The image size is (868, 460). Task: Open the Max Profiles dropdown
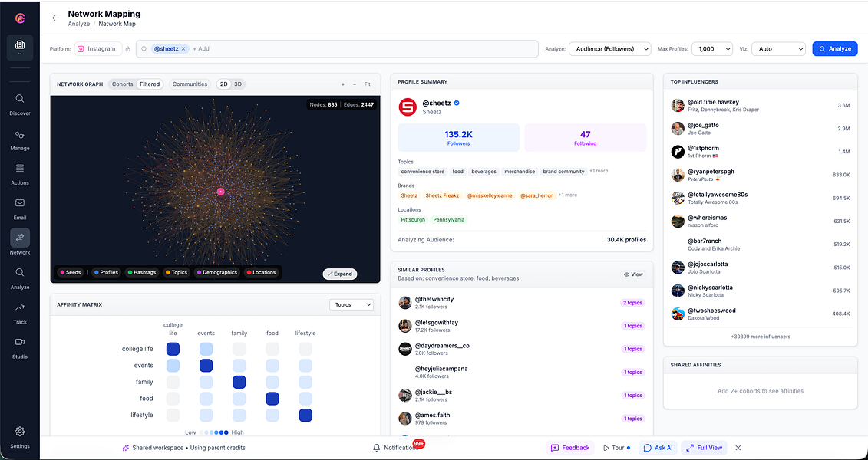click(x=712, y=48)
